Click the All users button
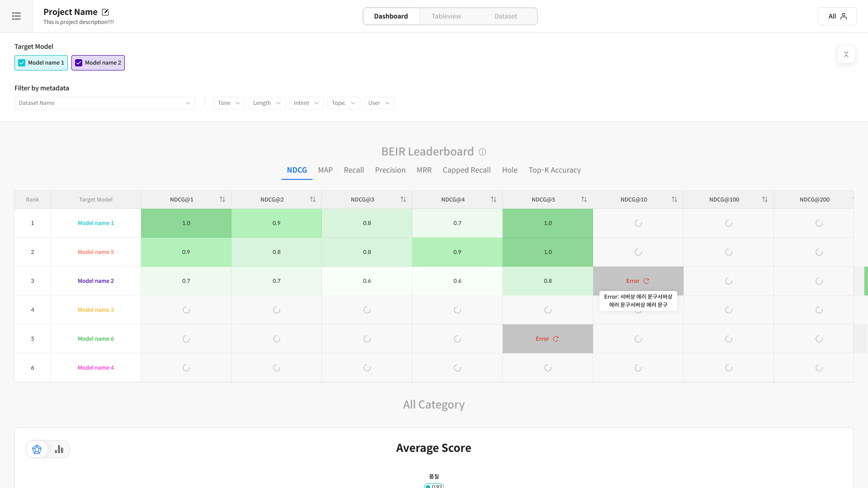 837,16
